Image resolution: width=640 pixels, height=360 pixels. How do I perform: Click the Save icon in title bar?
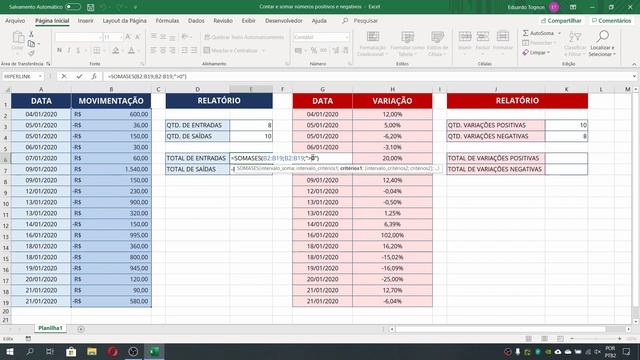pos(91,7)
